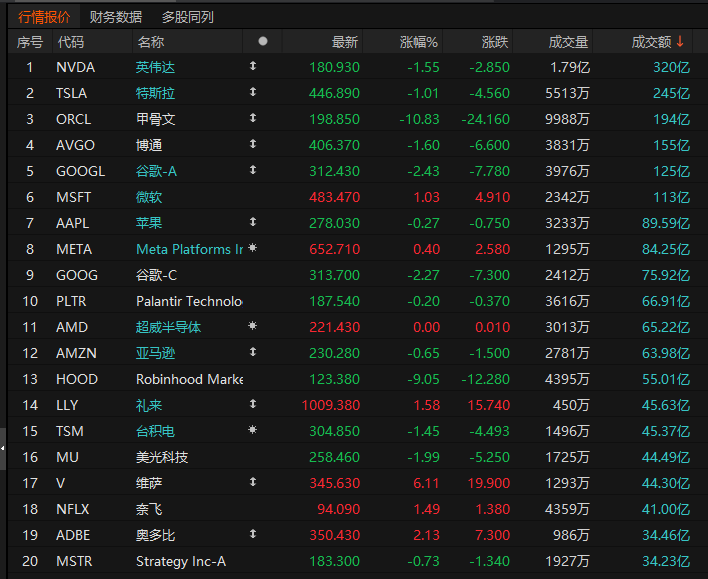Click the 成交额 column header
The width and height of the screenshot is (708, 579).
pos(651,42)
